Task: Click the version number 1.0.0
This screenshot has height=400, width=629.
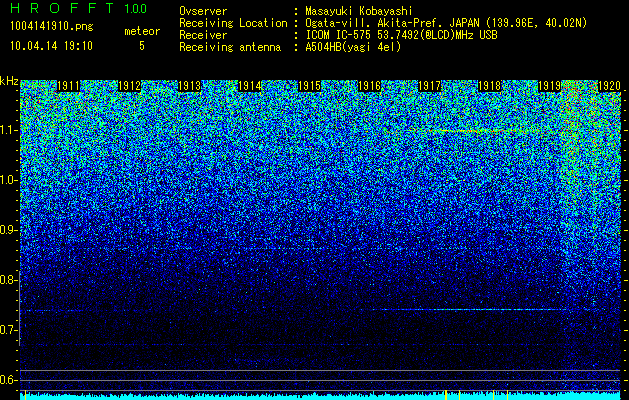Action: pos(135,8)
